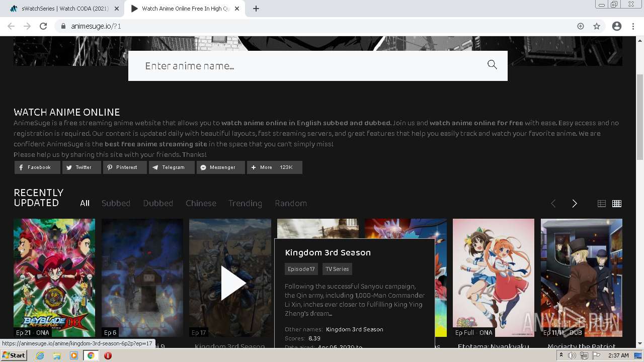
Task: Switch to the Dubbed tab
Action: 158,203
